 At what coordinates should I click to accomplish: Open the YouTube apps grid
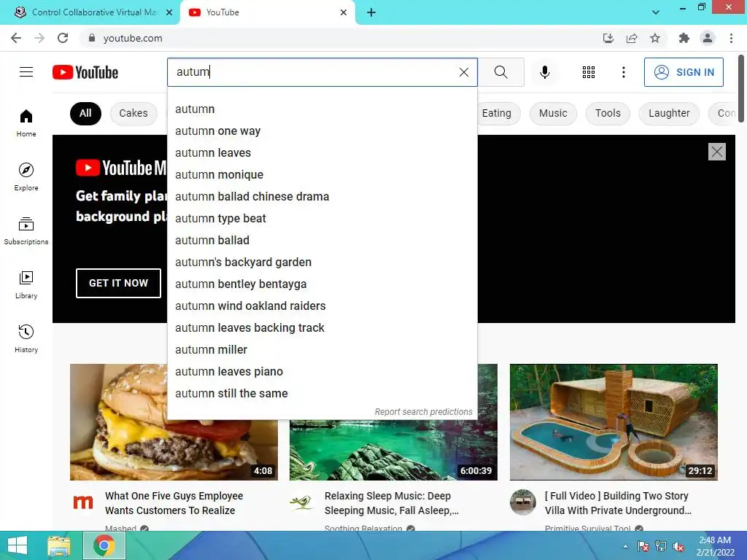589,72
